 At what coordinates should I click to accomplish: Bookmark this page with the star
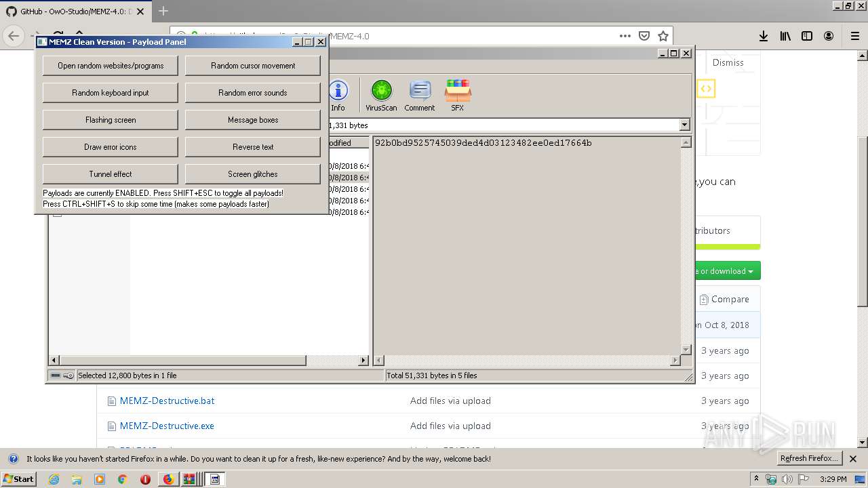click(x=663, y=36)
